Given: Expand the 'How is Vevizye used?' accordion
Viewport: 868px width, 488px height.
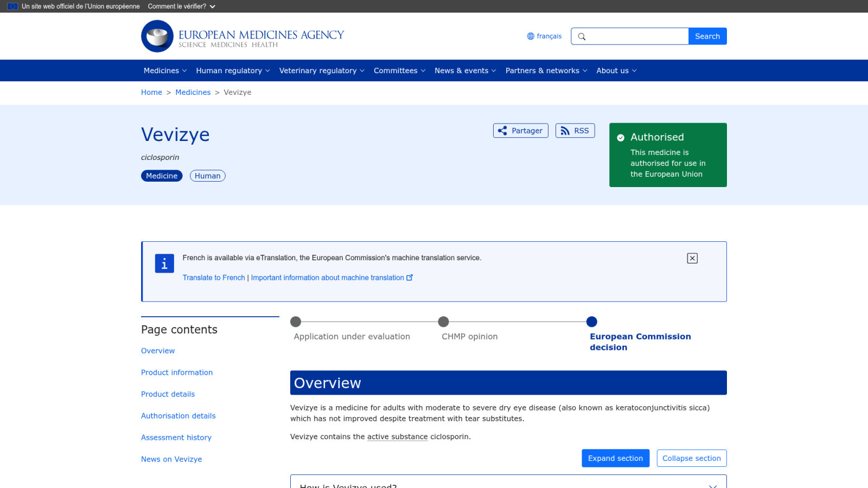Looking at the screenshot, I should [508, 482].
